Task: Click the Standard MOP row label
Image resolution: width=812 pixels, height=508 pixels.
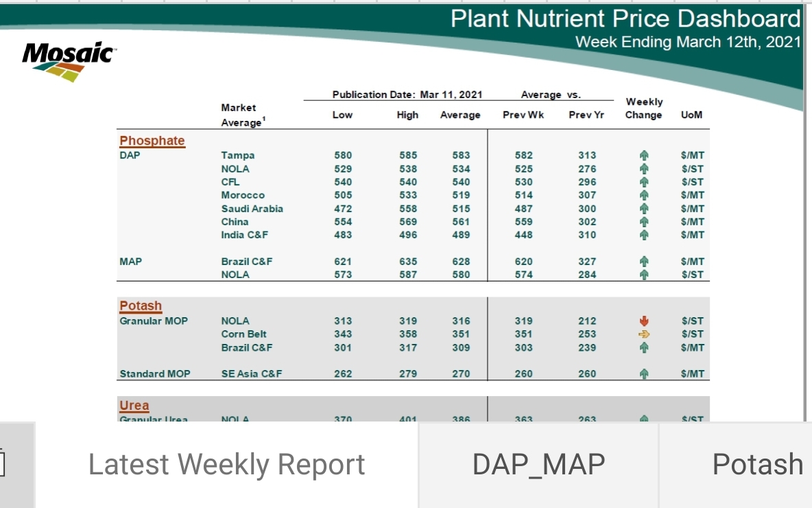Action: click(155, 373)
